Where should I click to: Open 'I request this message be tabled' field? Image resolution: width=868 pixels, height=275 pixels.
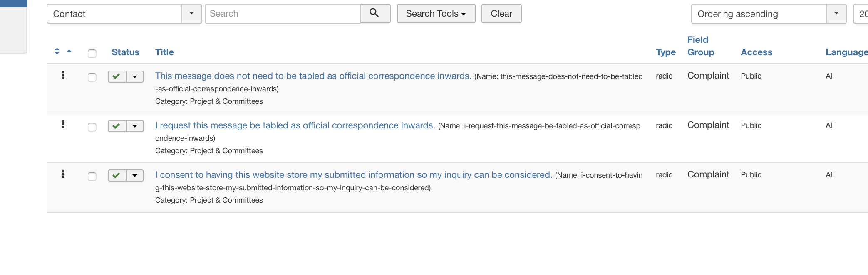(295, 125)
